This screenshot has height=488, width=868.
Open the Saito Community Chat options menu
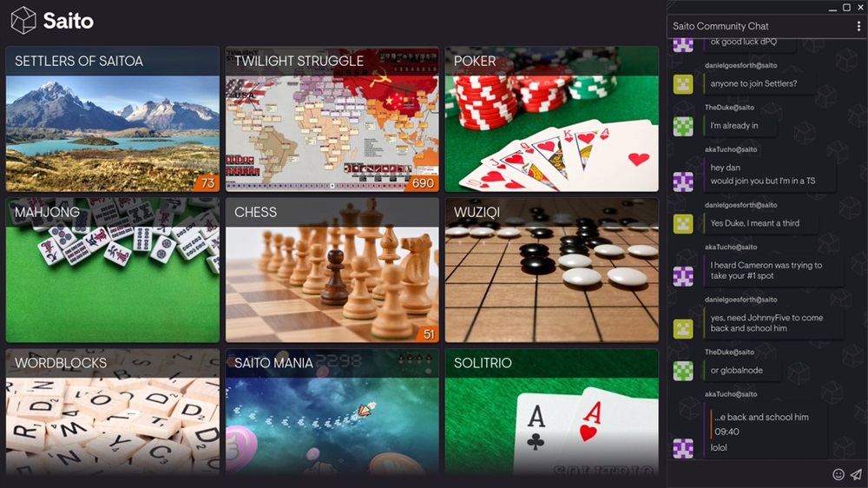pyautogui.click(x=858, y=26)
